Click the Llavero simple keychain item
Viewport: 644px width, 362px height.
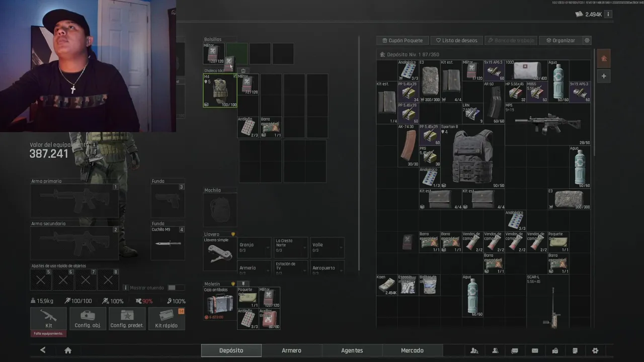219,254
